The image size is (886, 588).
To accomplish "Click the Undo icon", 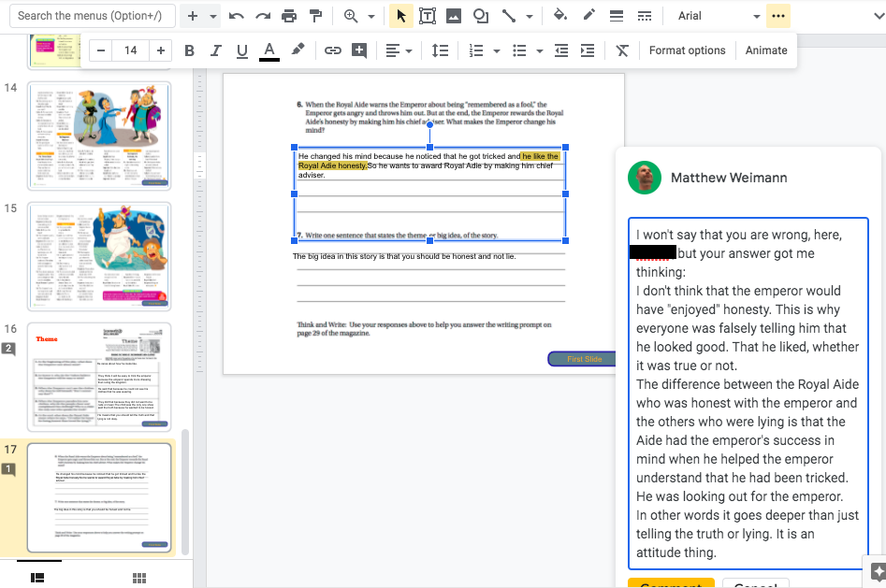I will pos(236,16).
